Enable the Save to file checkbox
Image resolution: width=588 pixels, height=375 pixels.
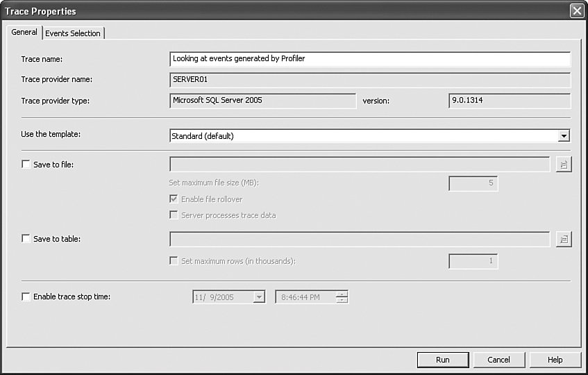click(x=26, y=165)
